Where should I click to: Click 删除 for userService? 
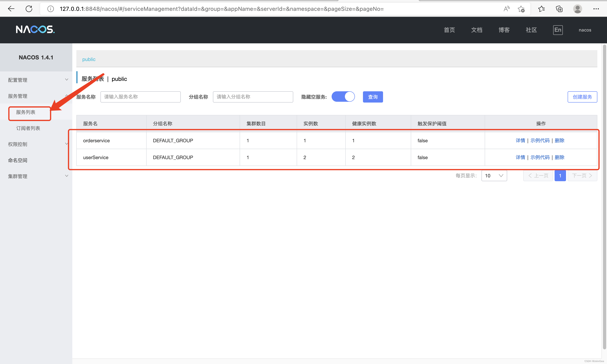coord(559,157)
